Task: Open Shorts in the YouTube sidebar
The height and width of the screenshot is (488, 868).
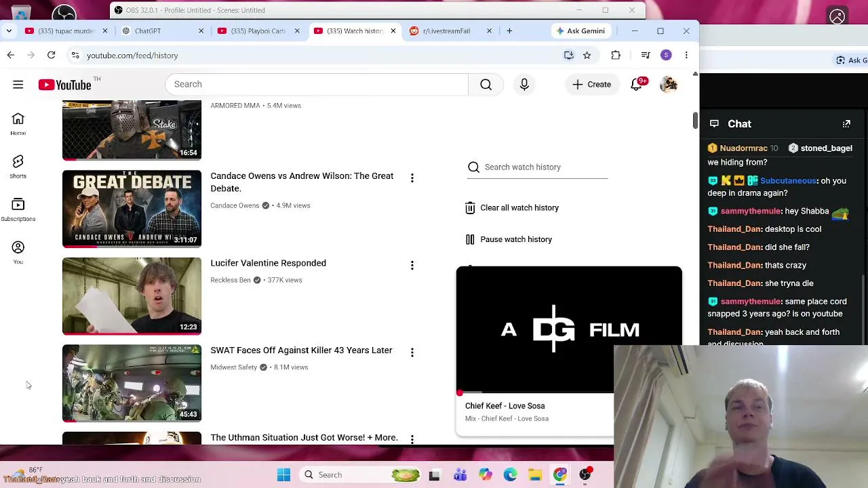Action: pos(18,167)
